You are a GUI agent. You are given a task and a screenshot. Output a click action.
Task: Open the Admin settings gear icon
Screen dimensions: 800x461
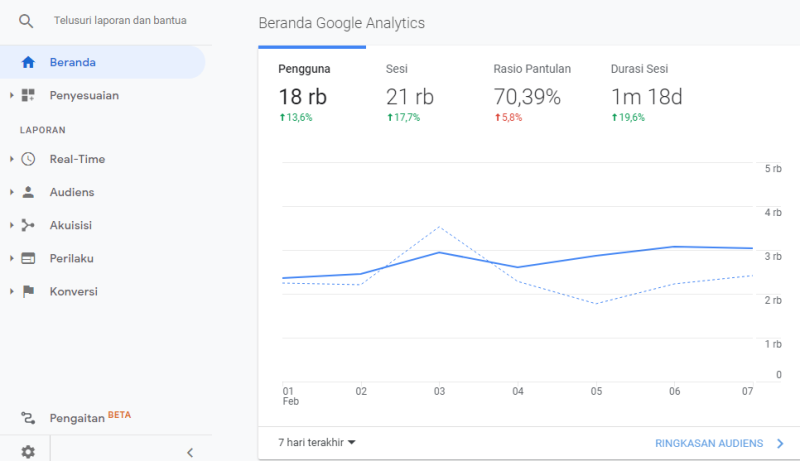coord(28,452)
